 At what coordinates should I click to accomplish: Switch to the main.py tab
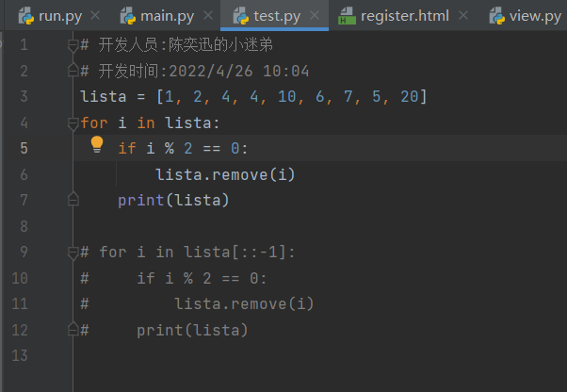(167, 16)
